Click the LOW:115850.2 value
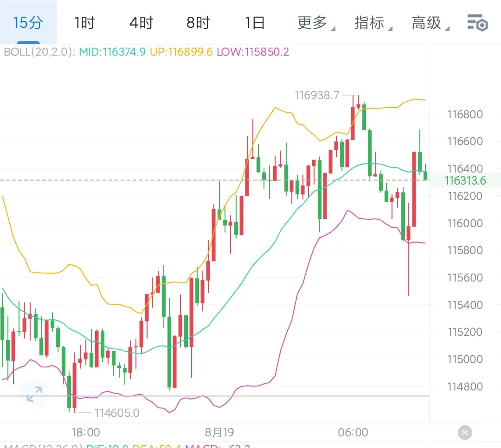The image size is (501, 448). [x=253, y=52]
